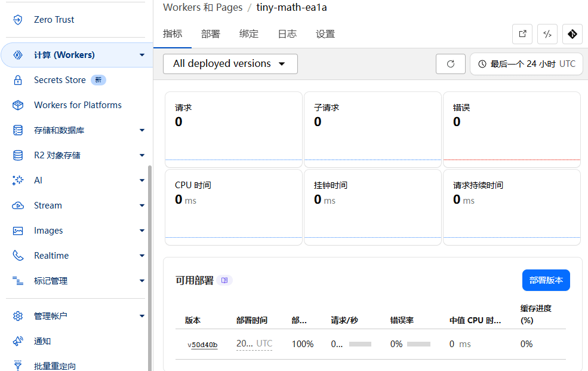
Task: Click the Images picture icon
Action: point(18,231)
